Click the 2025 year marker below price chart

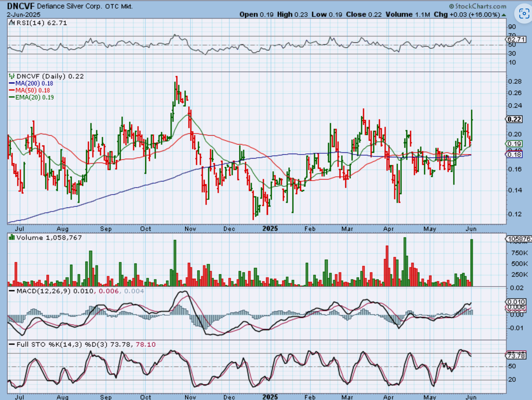[x=270, y=228]
